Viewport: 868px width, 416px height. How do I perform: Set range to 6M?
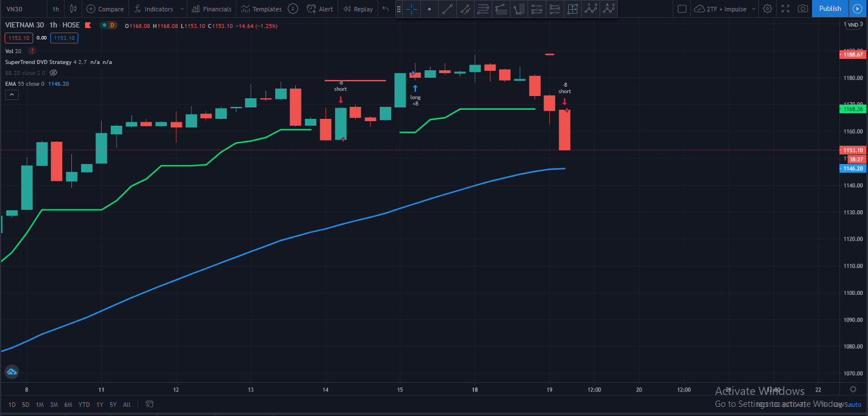point(69,405)
